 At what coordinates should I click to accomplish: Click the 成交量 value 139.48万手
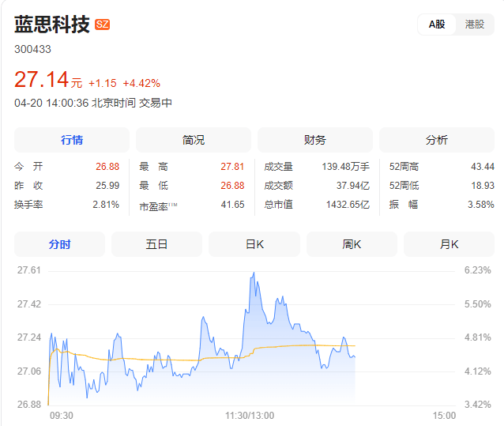pyautogui.click(x=346, y=167)
